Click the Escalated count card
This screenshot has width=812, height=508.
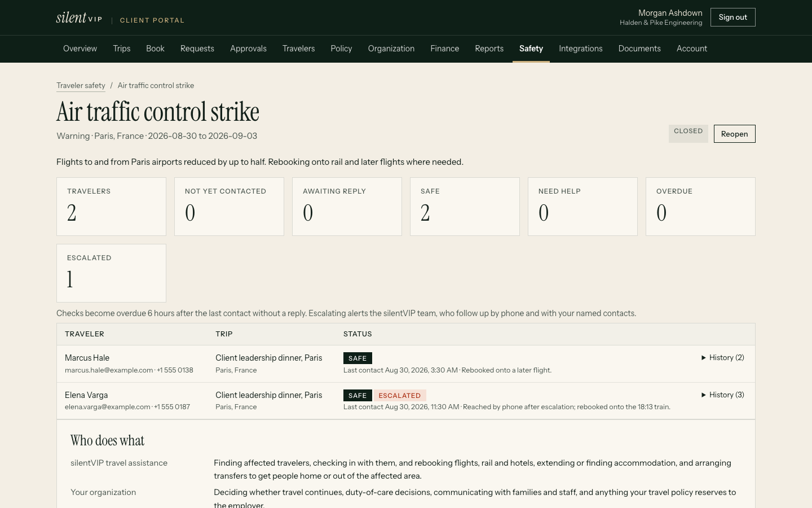[x=111, y=273]
